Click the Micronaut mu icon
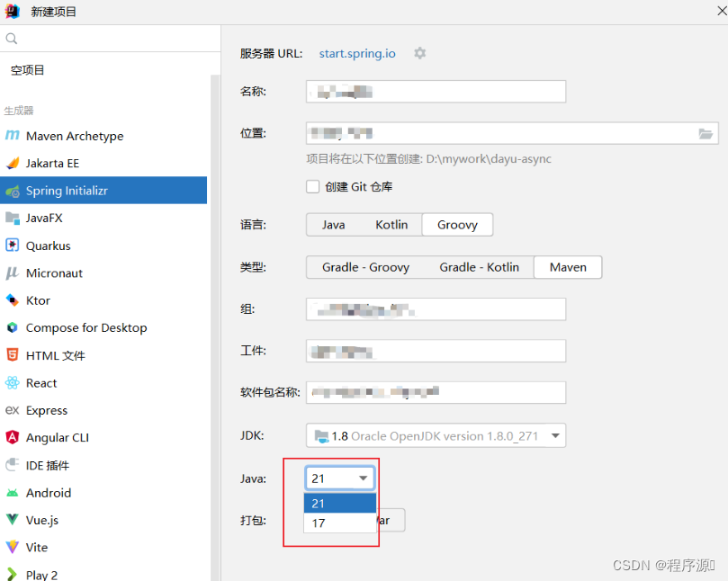Viewport: 728px width, 581px height. click(12, 273)
